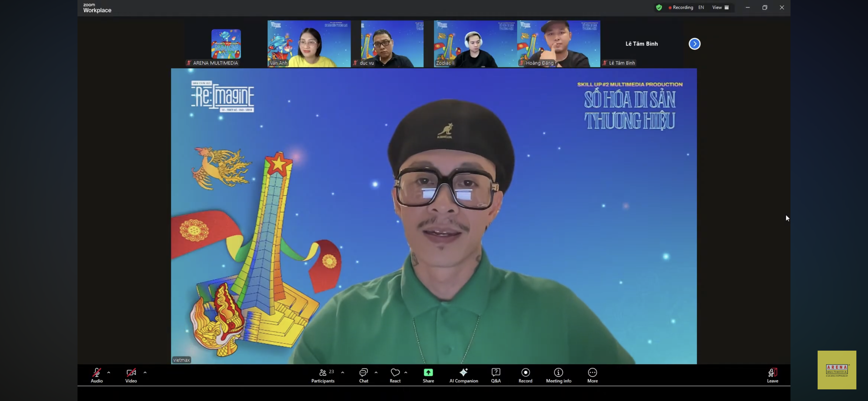Open the View layout menu
The width and height of the screenshot is (868, 401).
pos(720,7)
